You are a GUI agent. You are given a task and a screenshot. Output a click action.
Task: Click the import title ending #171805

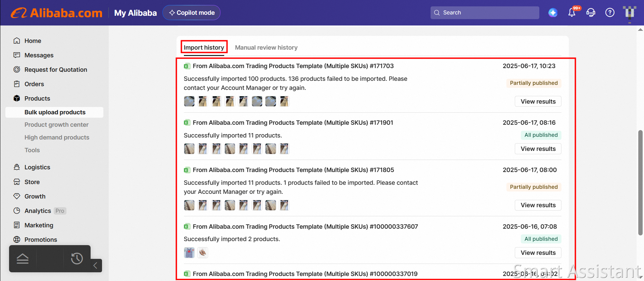293,170
